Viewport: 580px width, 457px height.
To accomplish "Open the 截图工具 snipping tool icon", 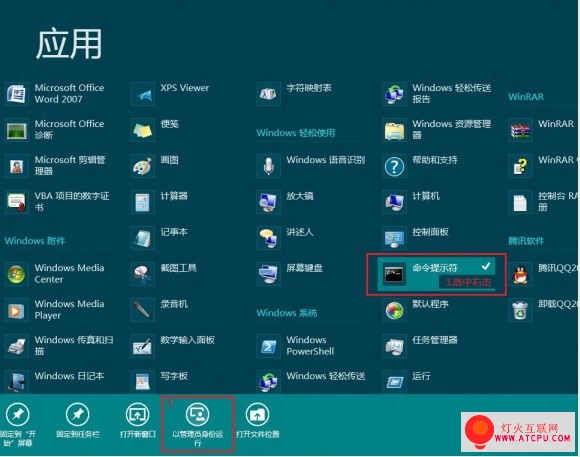I will (x=142, y=274).
